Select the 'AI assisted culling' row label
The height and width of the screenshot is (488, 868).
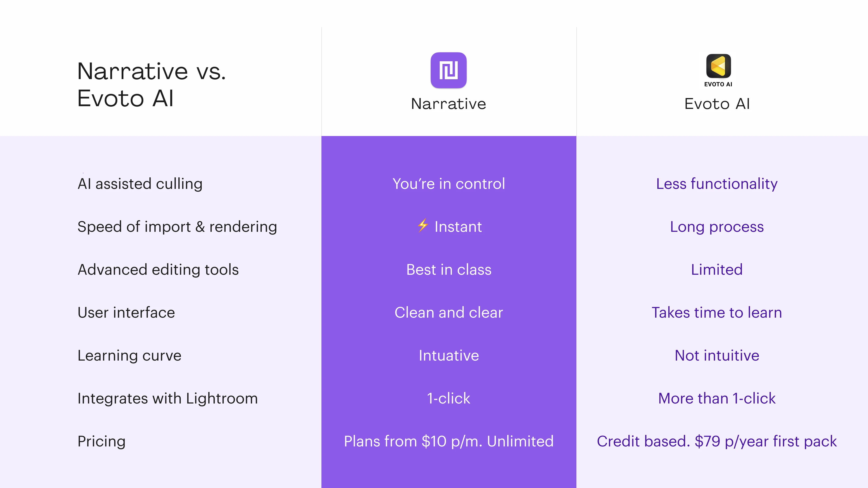click(140, 184)
